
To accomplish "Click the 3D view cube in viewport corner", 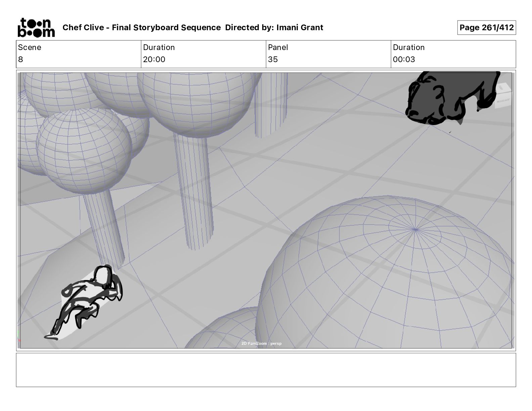I will click(x=503, y=95).
